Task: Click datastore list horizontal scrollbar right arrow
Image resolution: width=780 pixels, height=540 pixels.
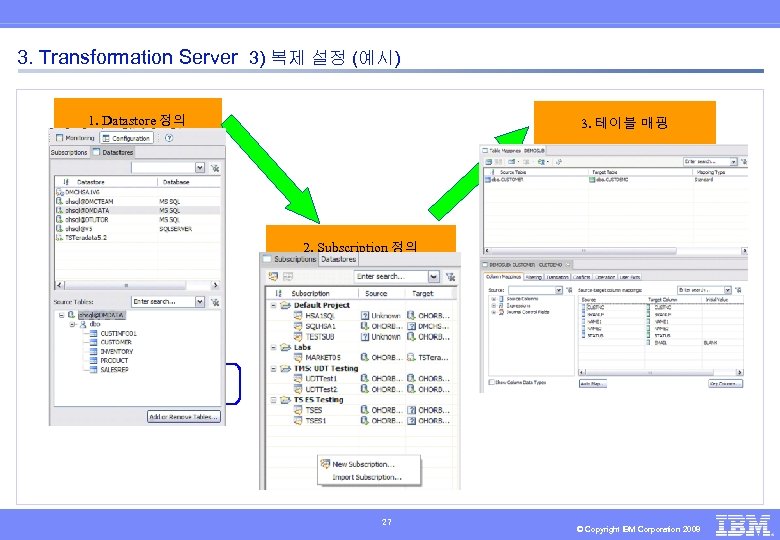Action: pos(215,285)
